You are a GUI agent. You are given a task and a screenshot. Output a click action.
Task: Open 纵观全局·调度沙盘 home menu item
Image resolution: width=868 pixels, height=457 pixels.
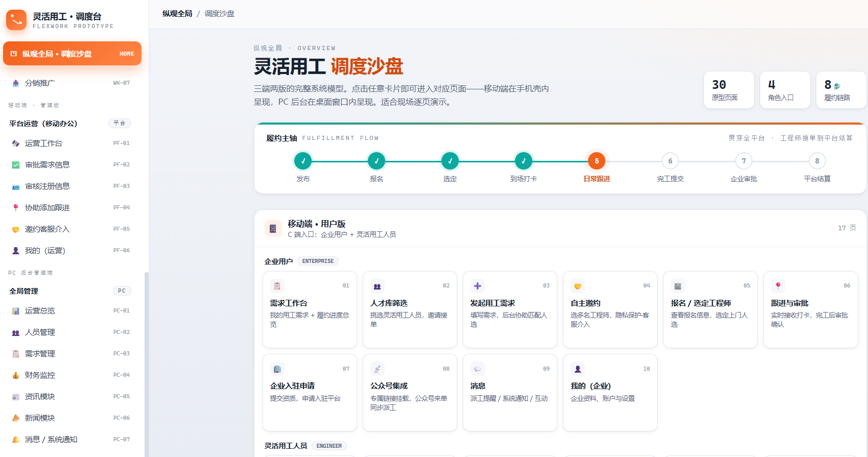point(72,54)
